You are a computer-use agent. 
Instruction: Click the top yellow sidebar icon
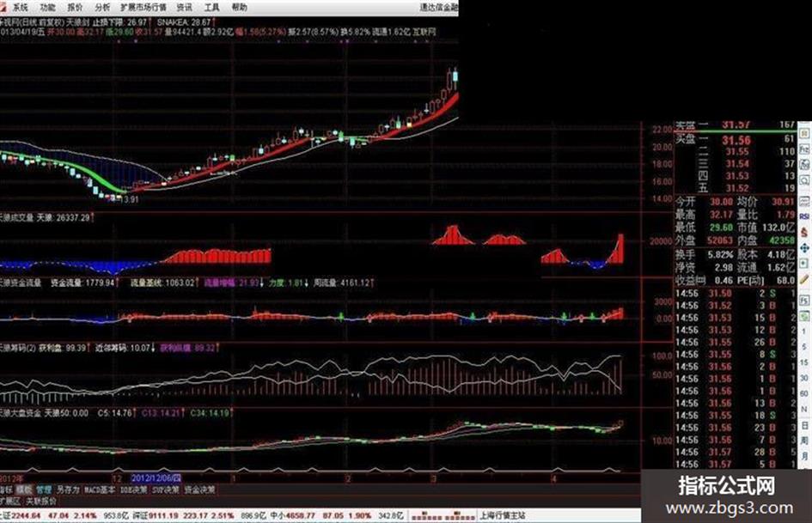(805, 134)
